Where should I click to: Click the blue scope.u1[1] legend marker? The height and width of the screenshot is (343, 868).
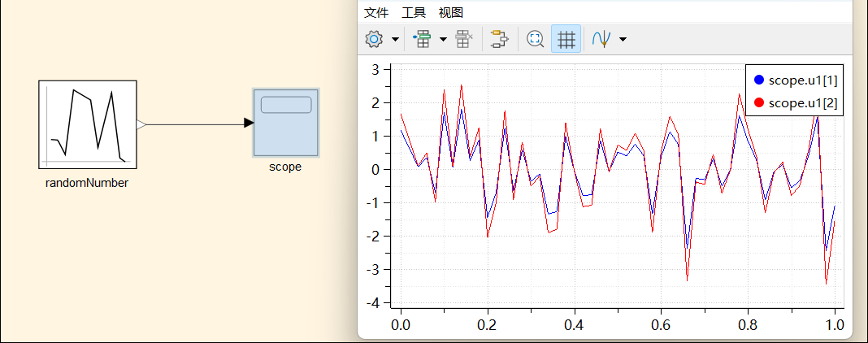click(759, 80)
